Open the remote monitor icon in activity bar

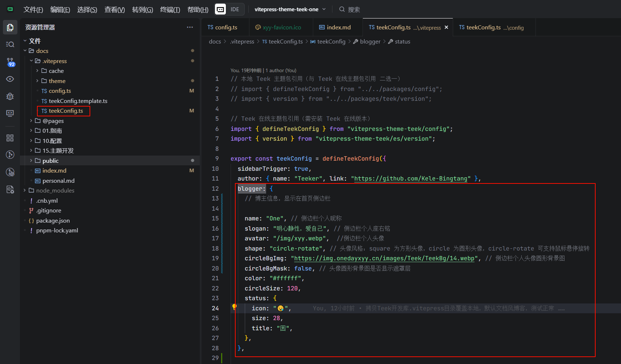coord(10,113)
